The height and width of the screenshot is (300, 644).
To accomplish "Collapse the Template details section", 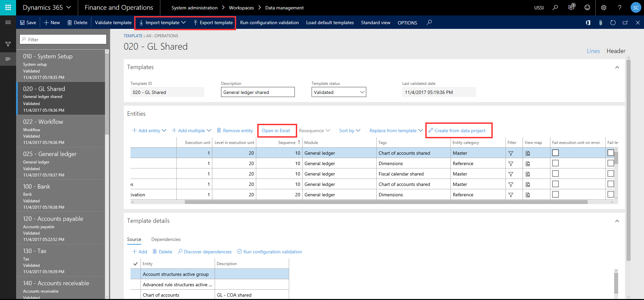I will point(617,221).
